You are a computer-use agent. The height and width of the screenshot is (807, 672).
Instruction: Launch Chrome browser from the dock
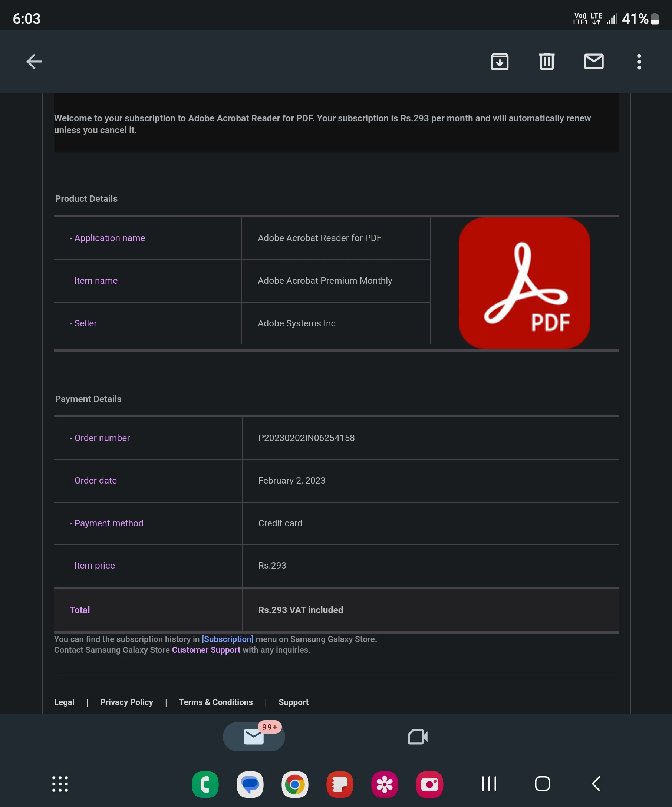tap(295, 784)
